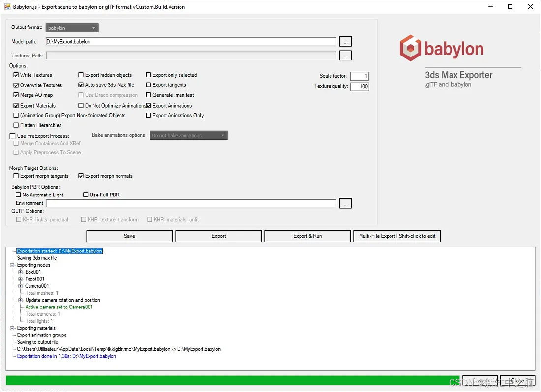Toggle Export Animations checkbox

pos(149,106)
